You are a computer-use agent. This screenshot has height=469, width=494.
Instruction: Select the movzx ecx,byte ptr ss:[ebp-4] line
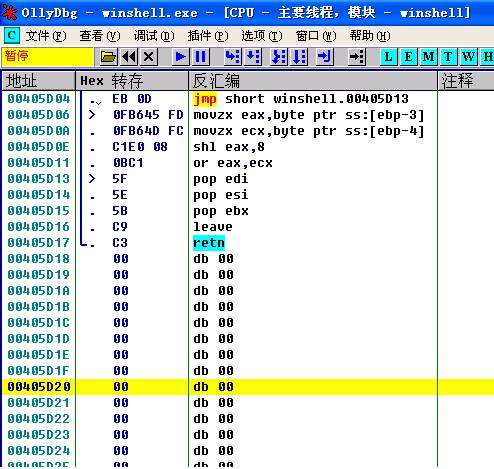[x=309, y=131]
